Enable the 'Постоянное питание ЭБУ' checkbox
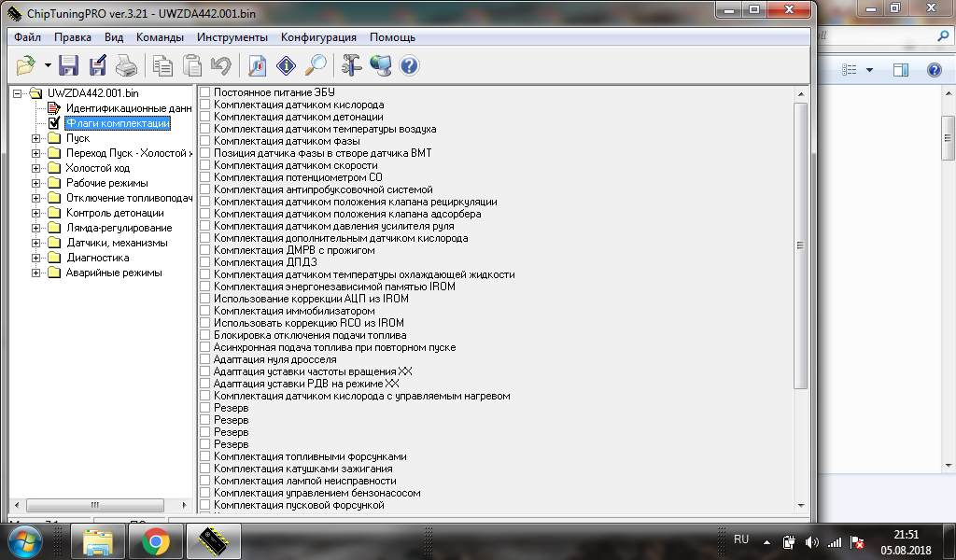The height and width of the screenshot is (560, 956). tap(205, 92)
